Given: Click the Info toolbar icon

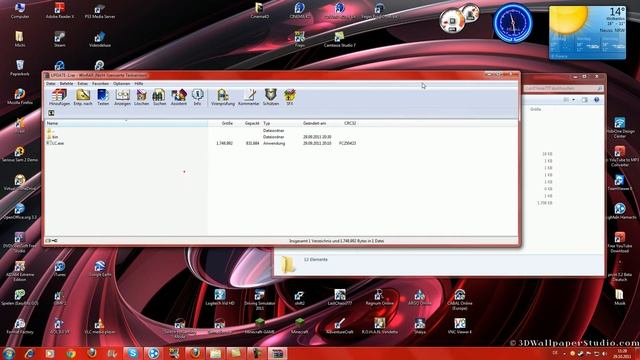Looking at the screenshot, I should [x=198, y=97].
